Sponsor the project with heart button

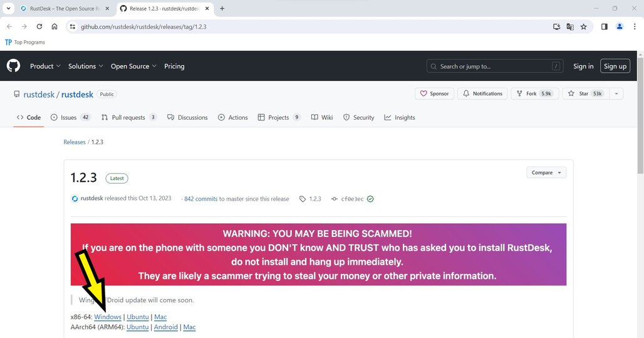point(434,94)
